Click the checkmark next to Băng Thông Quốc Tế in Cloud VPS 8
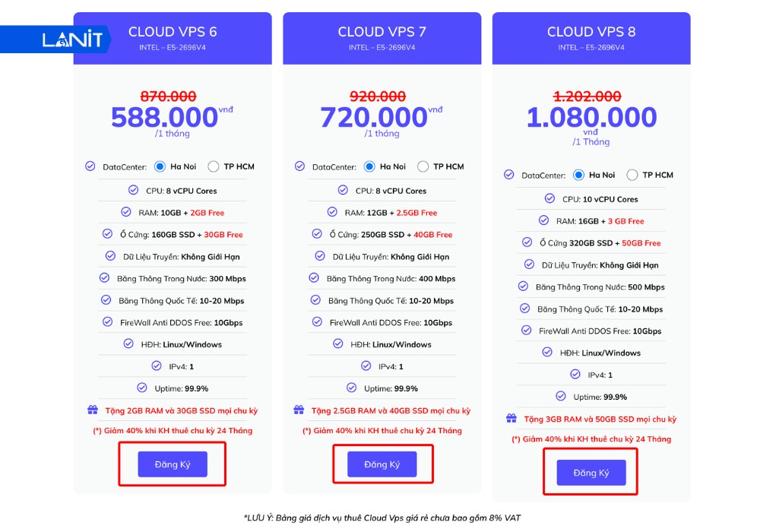The height and width of the screenshot is (532, 760). 525,309
